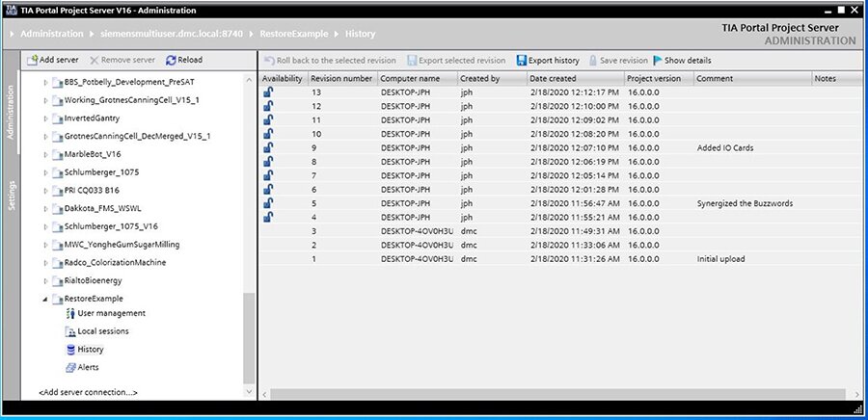Click Export history
868x420 pixels.
click(x=548, y=61)
